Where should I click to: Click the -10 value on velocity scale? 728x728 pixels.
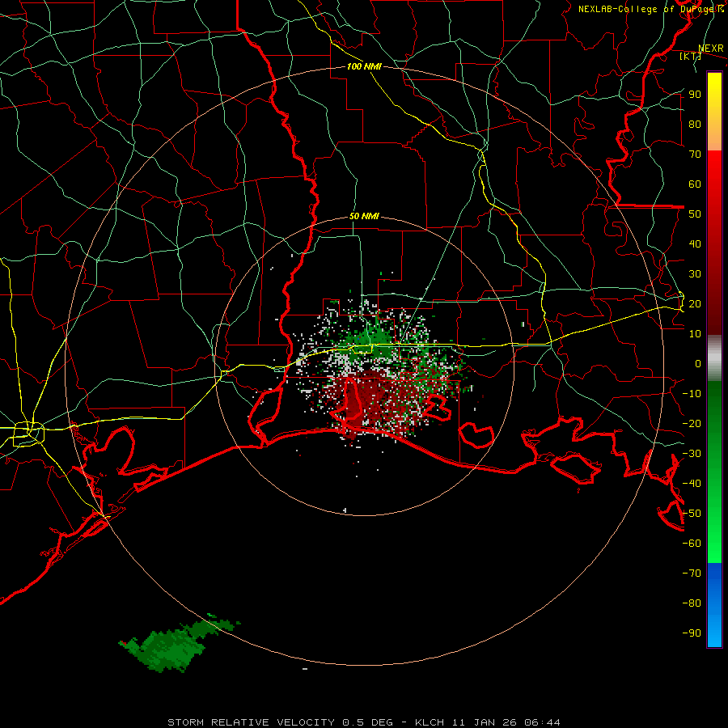click(x=692, y=394)
